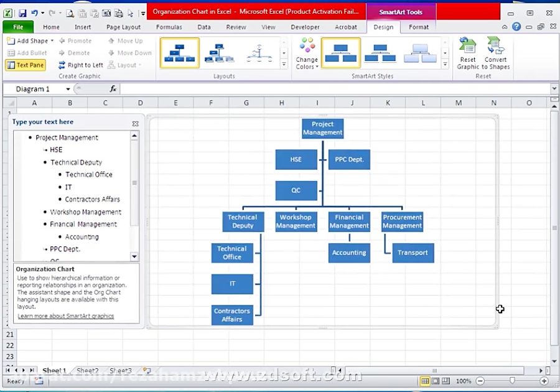Viewport: 560px width, 392px height.
Task: Click the Save icon in quick access toolbar
Action: (22, 13)
